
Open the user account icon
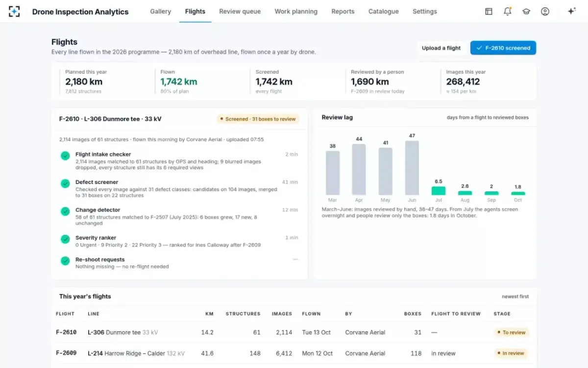545,11
